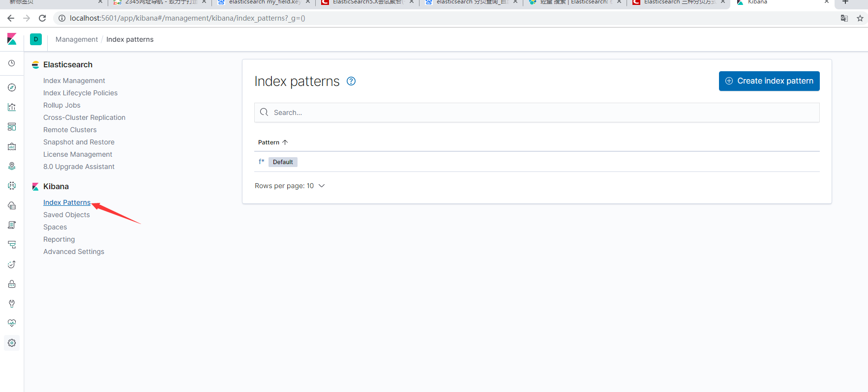This screenshot has width=868, height=392.
Task: Open Visualize chart icon in sidebar
Action: coord(12,107)
